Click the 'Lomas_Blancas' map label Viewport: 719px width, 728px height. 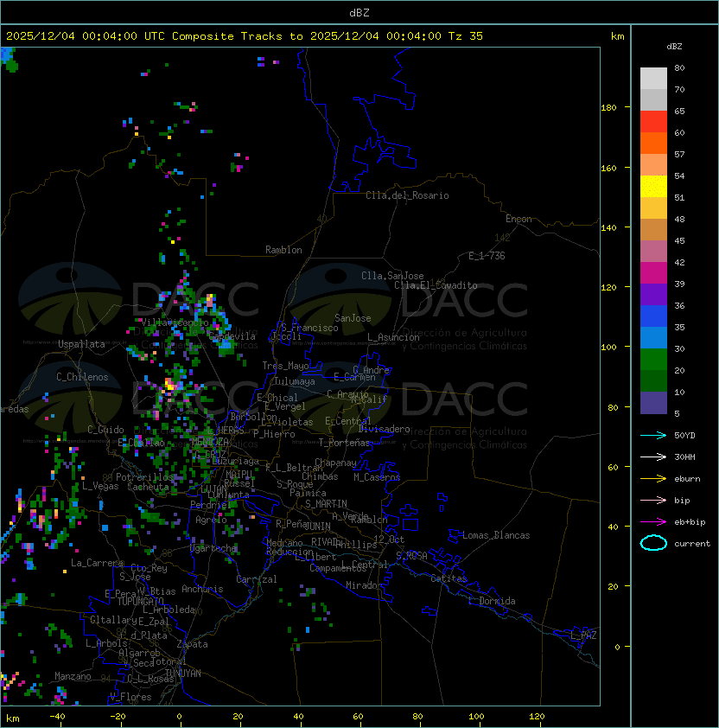click(x=496, y=535)
